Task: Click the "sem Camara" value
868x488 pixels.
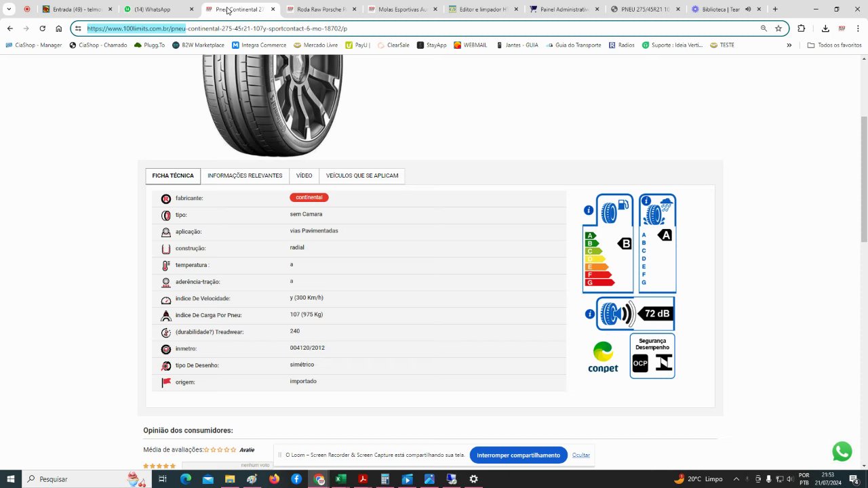Action: (306, 214)
